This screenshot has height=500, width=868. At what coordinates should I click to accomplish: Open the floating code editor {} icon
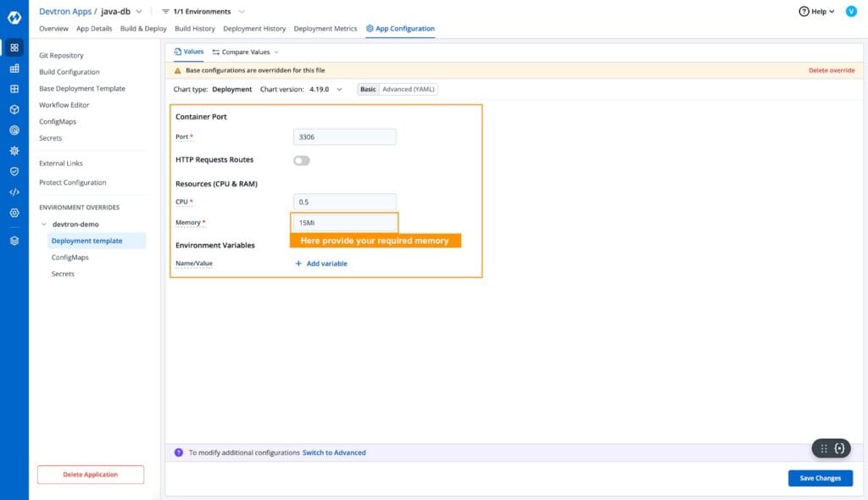(x=838, y=448)
